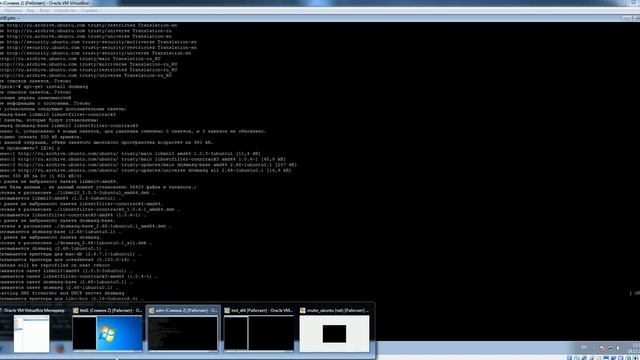
Task: Show hidden tray icons arrow
Action: coord(594,348)
